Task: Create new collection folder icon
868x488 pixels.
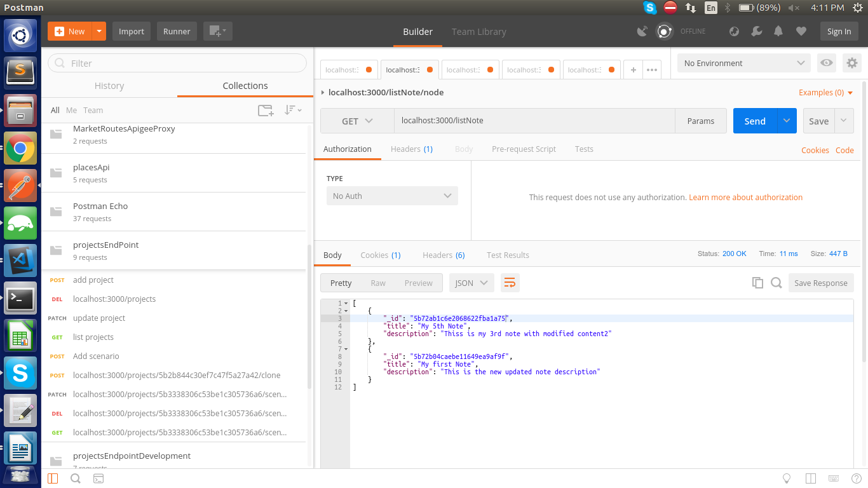Action: tap(266, 110)
